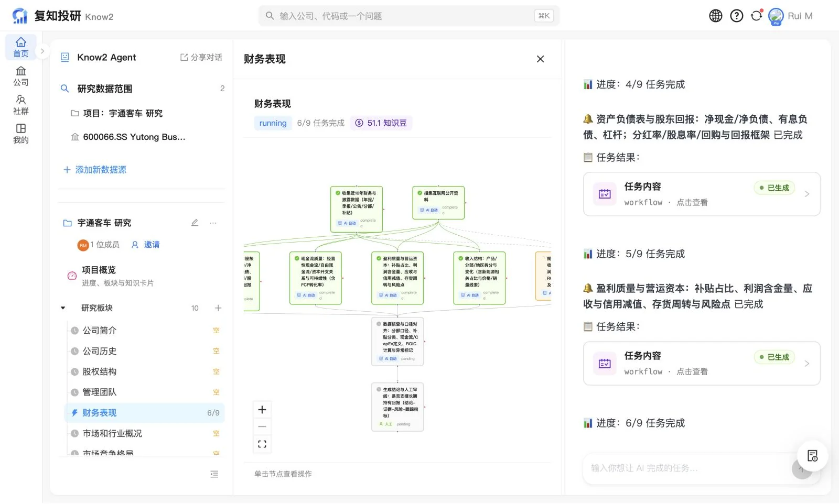
Task: Click 600066.SS Yutong Bus data source
Action: tap(128, 137)
